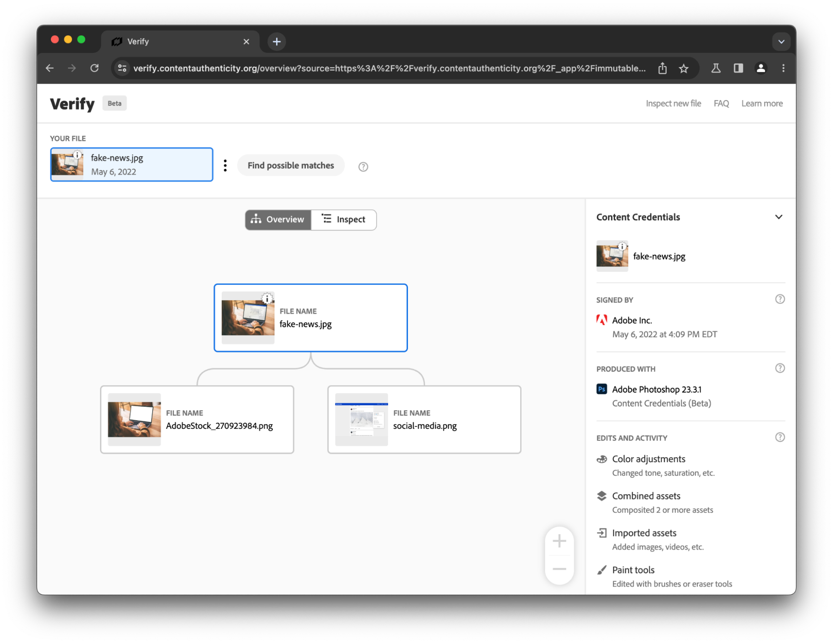Close the Verify tab
The image size is (833, 644).
click(246, 42)
